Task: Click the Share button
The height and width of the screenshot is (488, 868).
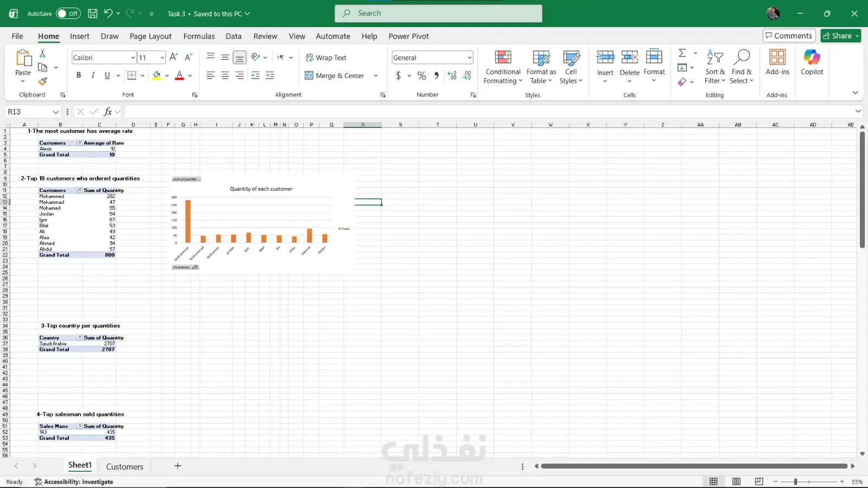Action: coord(841,36)
